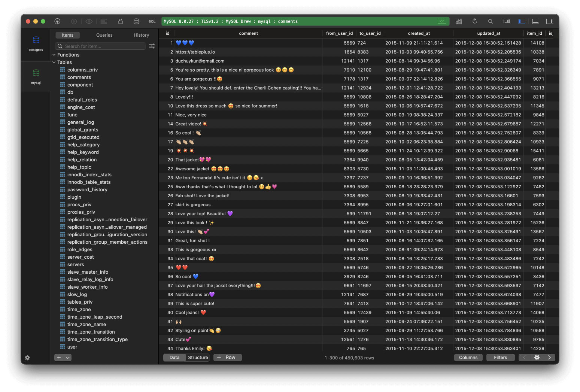Collapse the Functions section
The width and height of the screenshot is (580, 392).
click(x=54, y=55)
